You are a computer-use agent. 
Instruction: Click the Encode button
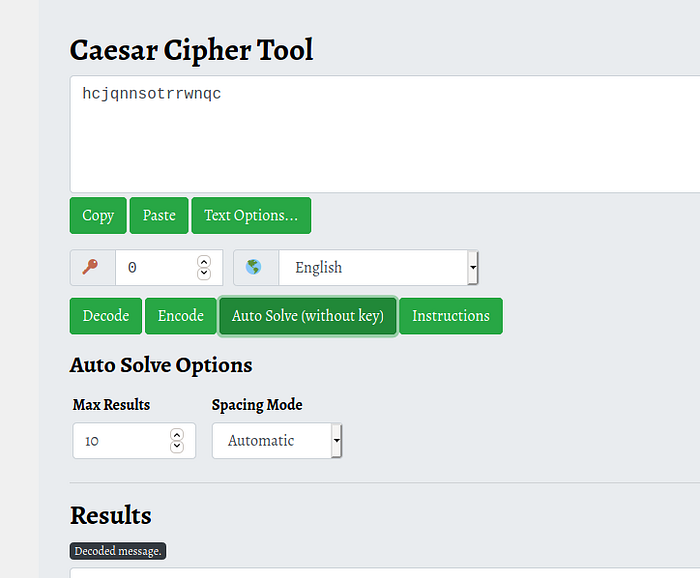coord(181,316)
